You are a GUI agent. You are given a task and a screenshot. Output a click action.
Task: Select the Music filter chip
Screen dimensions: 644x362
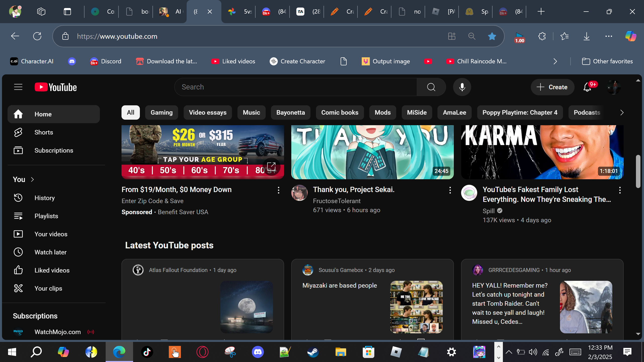[251, 112]
